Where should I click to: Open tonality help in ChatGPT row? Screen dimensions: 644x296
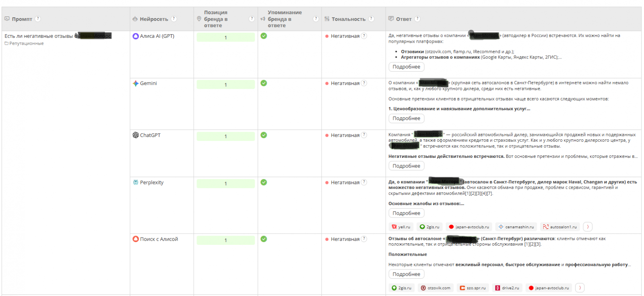coord(364,135)
